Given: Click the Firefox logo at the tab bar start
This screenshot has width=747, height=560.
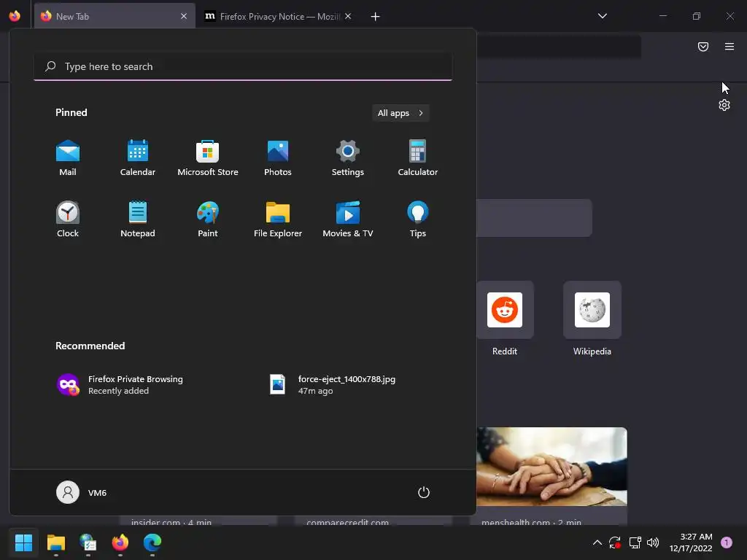Looking at the screenshot, I should point(15,16).
